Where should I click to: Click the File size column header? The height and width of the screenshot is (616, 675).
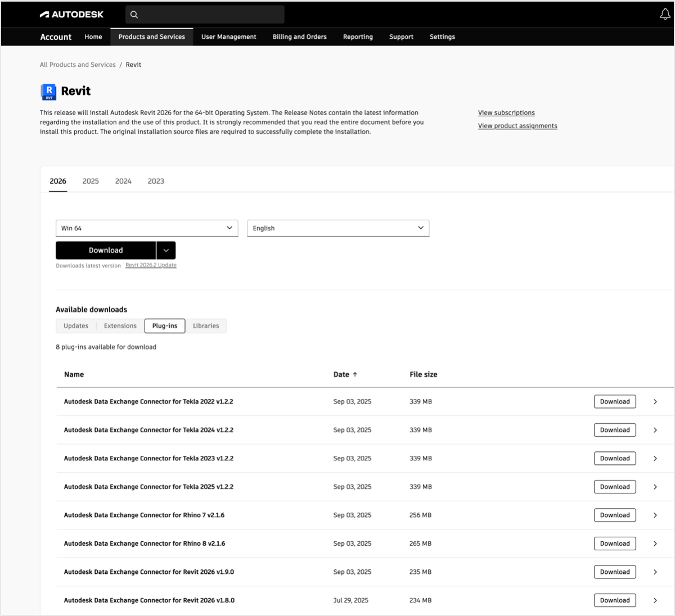point(424,374)
